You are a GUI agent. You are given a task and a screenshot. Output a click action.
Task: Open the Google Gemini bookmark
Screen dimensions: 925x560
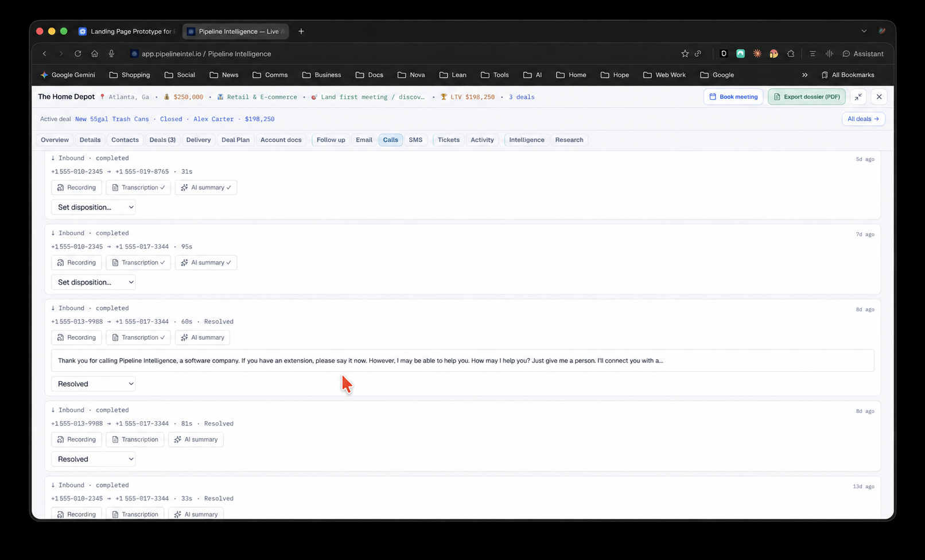pos(67,75)
